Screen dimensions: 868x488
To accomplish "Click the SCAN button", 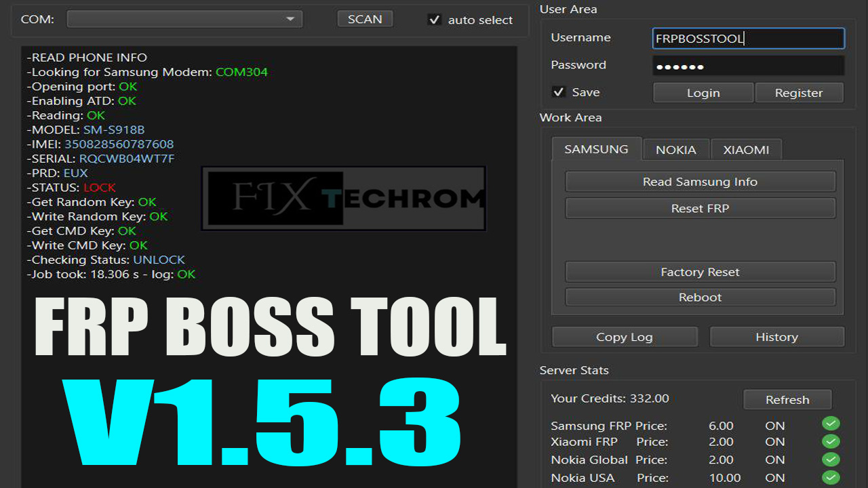I will click(365, 19).
